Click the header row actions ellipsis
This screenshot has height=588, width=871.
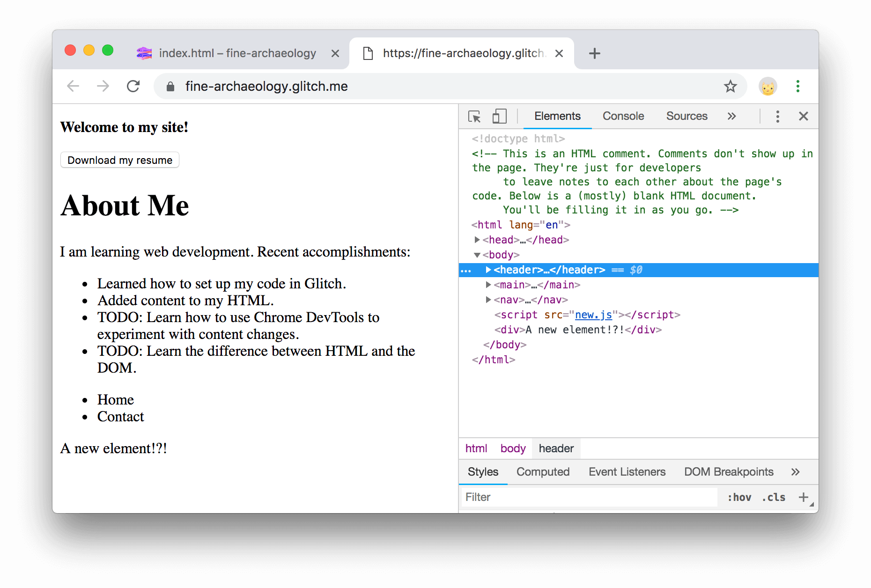[x=466, y=271]
